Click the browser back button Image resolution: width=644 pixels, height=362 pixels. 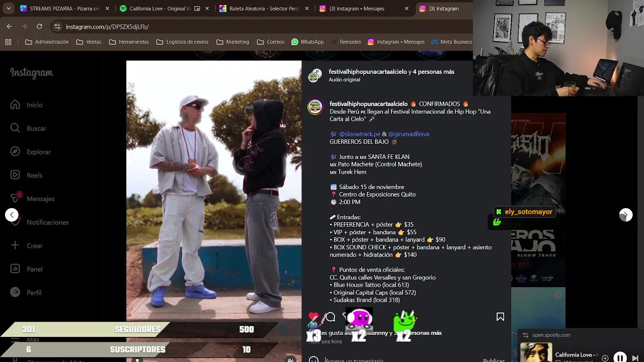click(9, 26)
